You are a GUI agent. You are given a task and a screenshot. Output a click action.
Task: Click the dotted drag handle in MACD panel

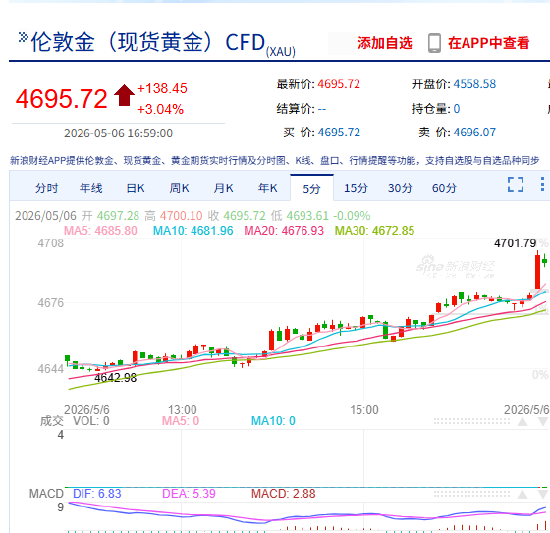(472, 494)
